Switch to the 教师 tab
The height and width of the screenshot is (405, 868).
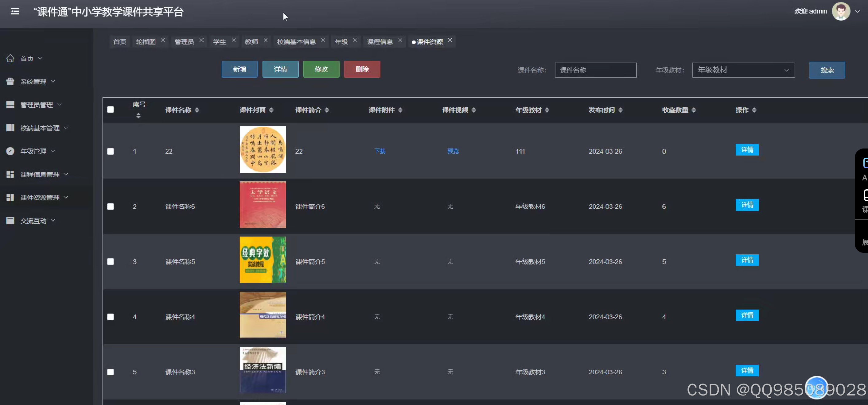[251, 41]
